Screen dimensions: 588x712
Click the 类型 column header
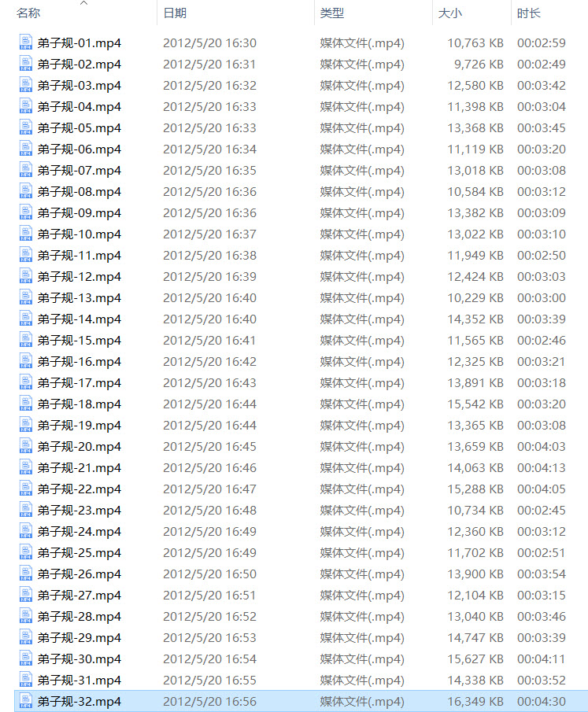click(331, 13)
